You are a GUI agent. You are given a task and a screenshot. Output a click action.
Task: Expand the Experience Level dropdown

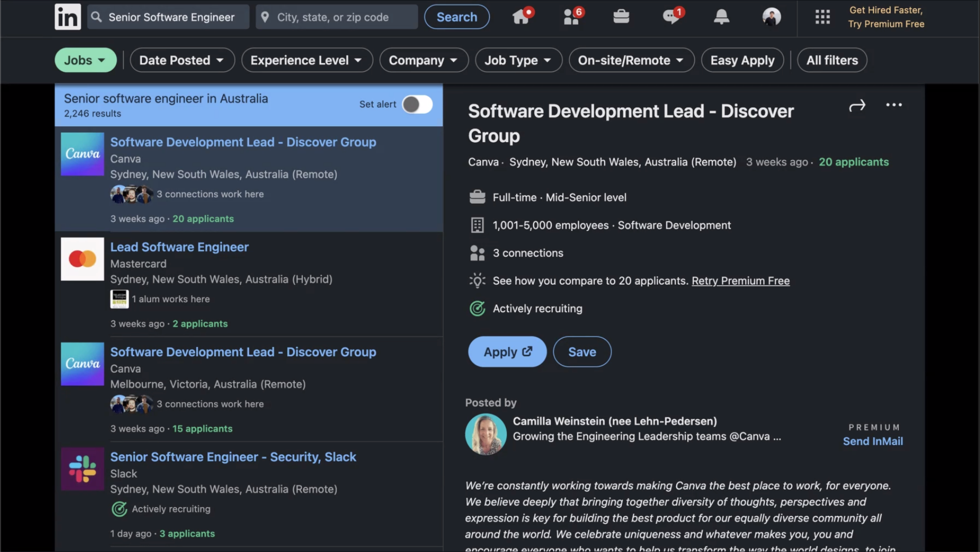(306, 60)
